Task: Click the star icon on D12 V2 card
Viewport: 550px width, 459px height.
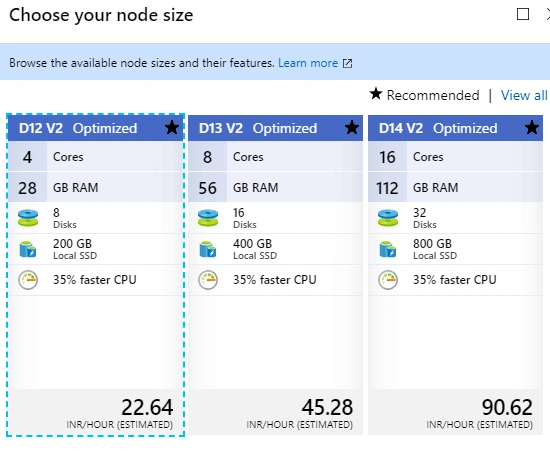Action: pyautogui.click(x=172, y=128)
